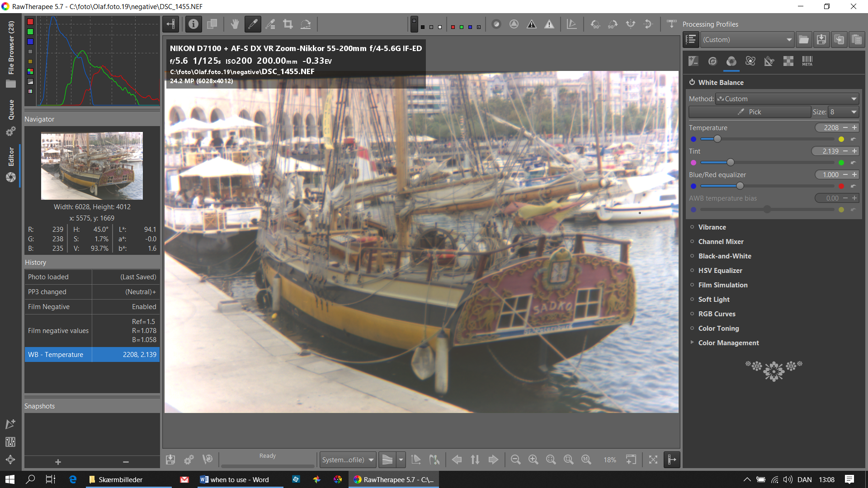Open Word document in Windows taskbar

[235, 479]
